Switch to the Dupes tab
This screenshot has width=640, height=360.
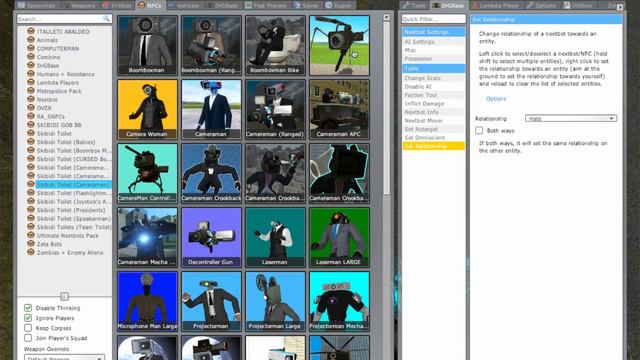[x=339, y=5]
